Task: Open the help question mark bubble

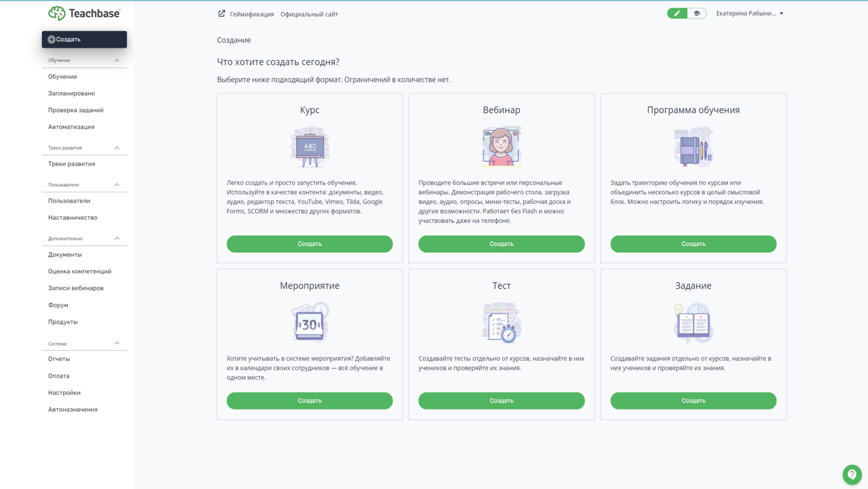Action: [x=852, y=474]
